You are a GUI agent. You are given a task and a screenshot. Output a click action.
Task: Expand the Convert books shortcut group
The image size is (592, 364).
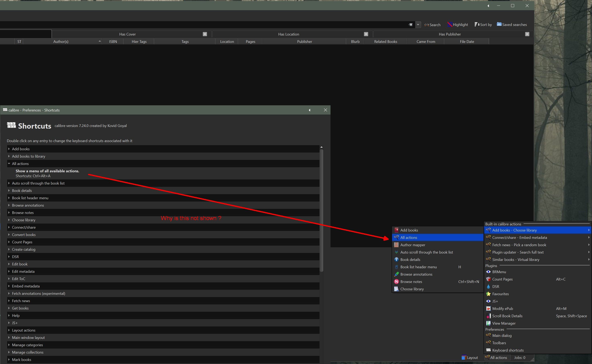[9, 235]
